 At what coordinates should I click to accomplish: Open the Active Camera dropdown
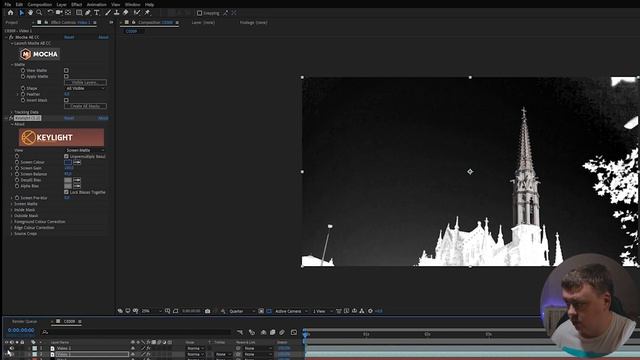(291, 311)
